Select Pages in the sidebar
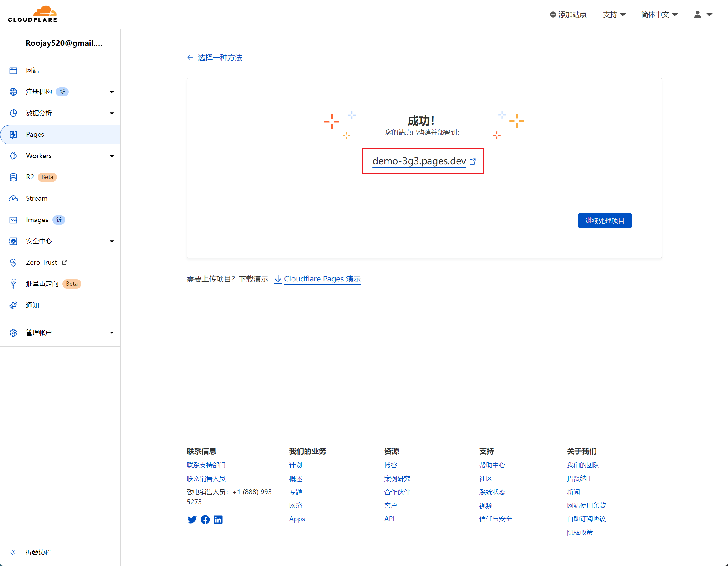The width and height of the screenshot is (728, 566). (35, 135)
